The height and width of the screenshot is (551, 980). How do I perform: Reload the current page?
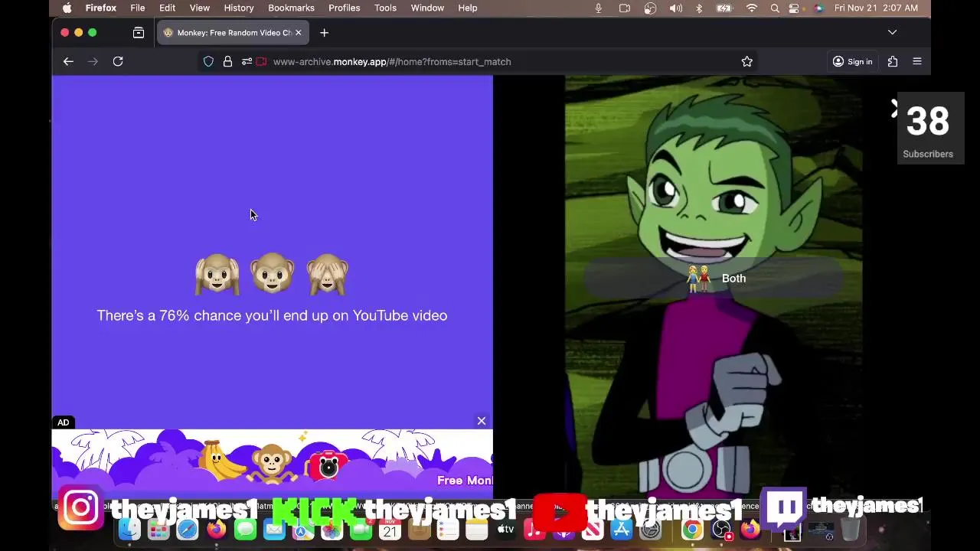pos(118,61)
